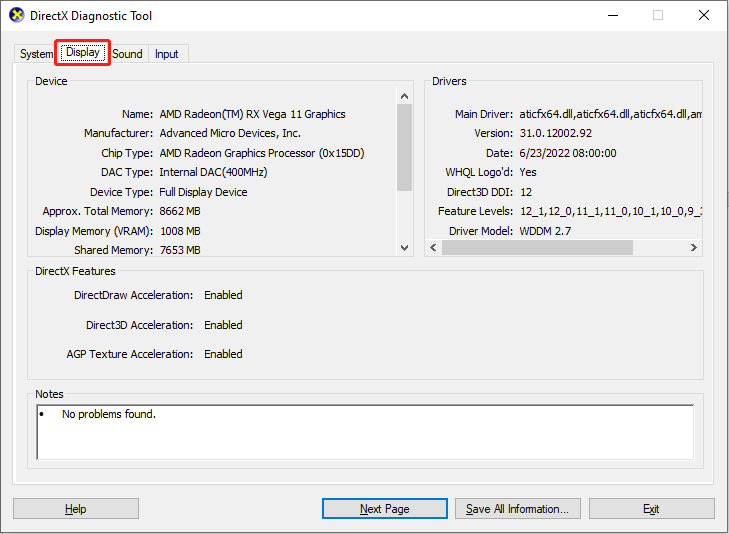Click WHQL Logo'd value 'Yes'
The height and width of the screenshot is (534, 729).
pos(528,172)
